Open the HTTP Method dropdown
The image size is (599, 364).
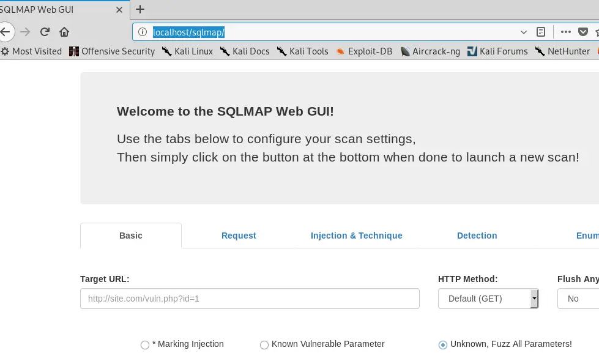(x=488, y=299)
